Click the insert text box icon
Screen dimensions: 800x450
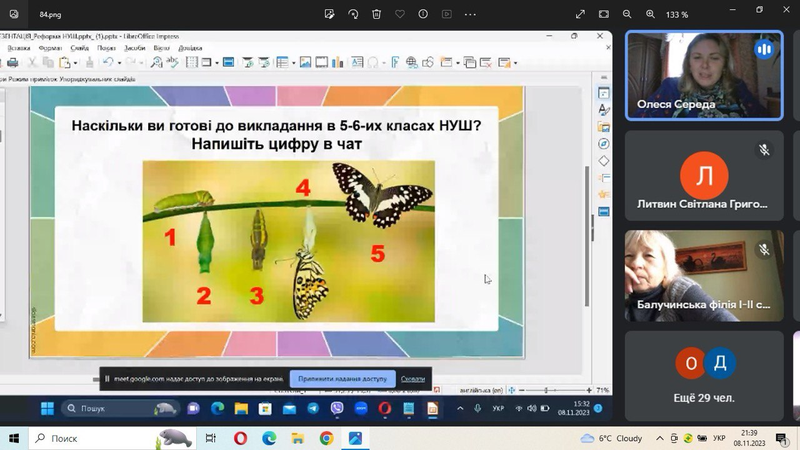pyautogui.click(x=357, y=62)
